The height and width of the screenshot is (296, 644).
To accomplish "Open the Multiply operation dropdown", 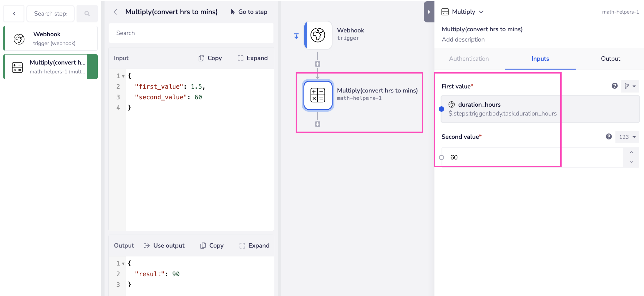I will [x=481, y=12].
